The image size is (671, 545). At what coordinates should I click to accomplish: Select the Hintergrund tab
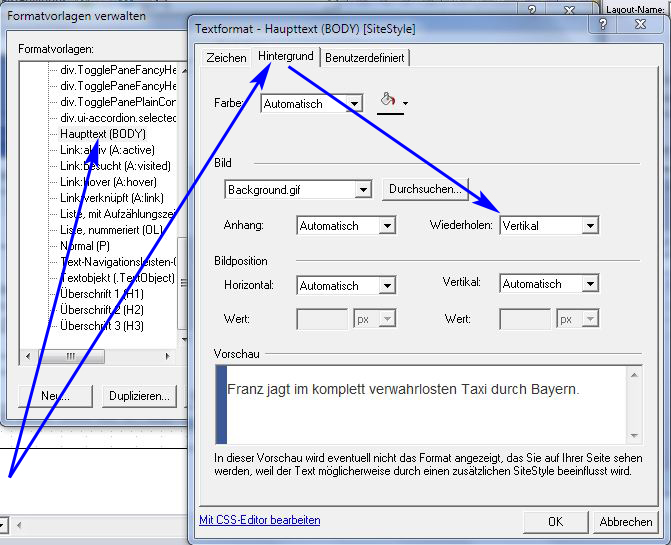[x=285, y=57]
